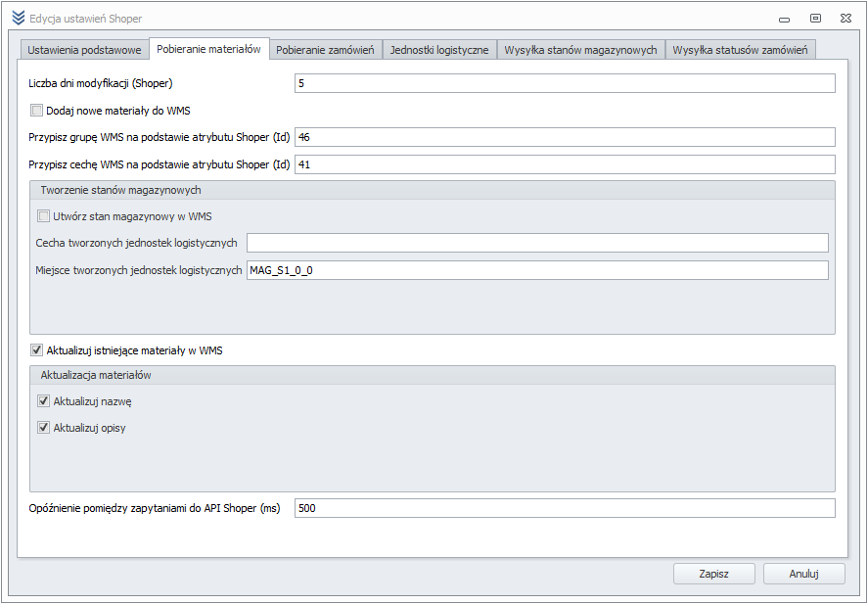
Task: Click the Opóźnienie API Shoper field with 500
Action: [565, 508]
